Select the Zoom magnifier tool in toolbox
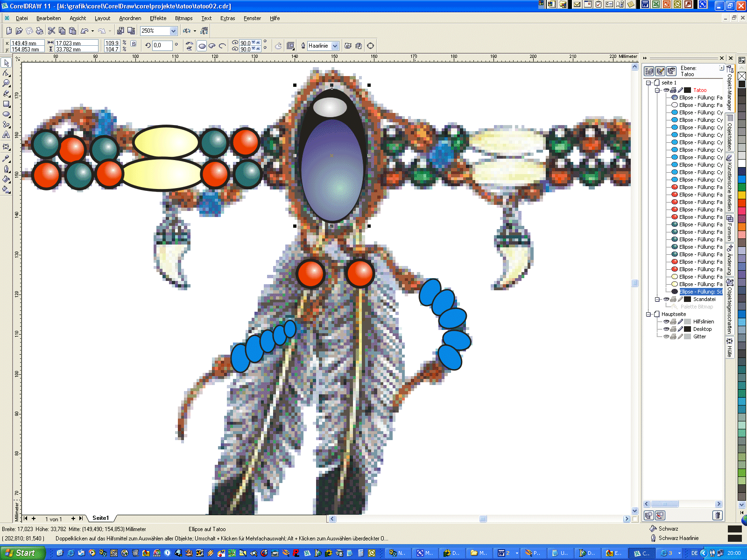747x560 pixels. (6, 83)
